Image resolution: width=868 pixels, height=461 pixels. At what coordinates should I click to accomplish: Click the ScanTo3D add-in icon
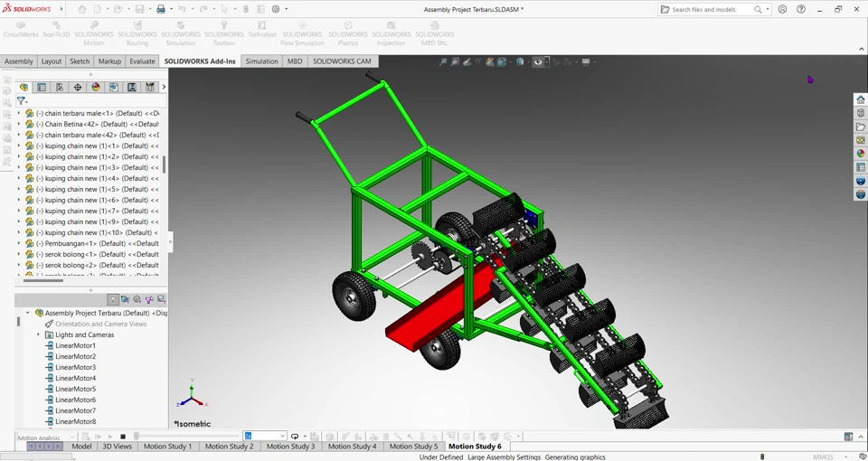click(56, 29)
